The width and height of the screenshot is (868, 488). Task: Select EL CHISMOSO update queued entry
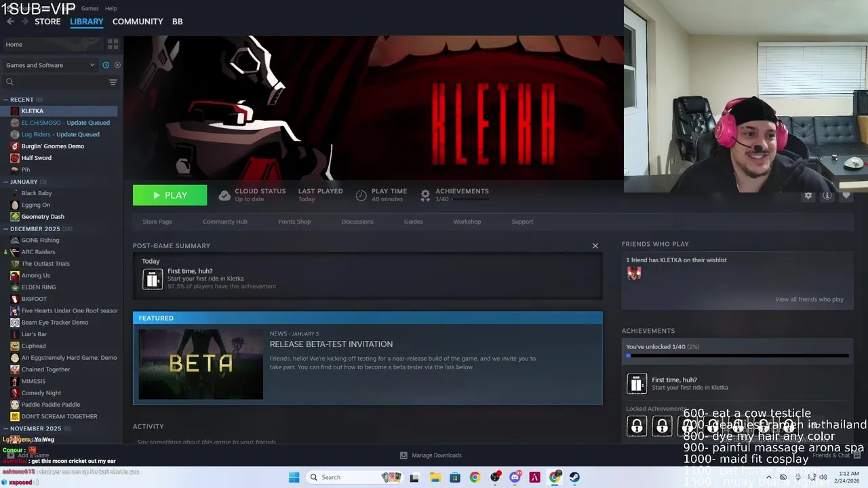(65, 123)
